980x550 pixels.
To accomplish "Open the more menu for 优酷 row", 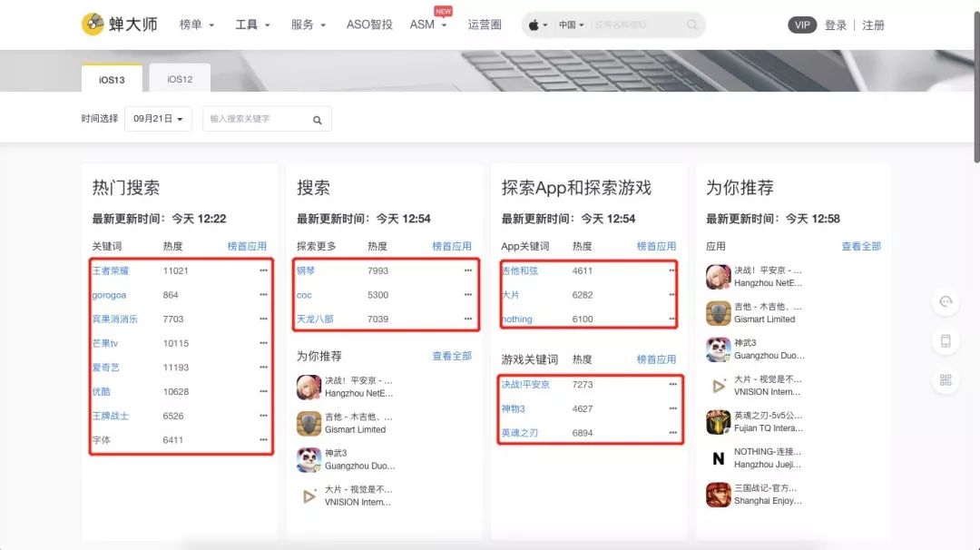I will point(263,391).
